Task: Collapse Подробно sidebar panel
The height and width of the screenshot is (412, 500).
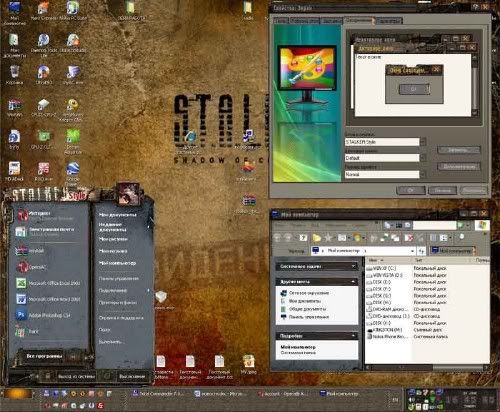Action: (353, 336)
